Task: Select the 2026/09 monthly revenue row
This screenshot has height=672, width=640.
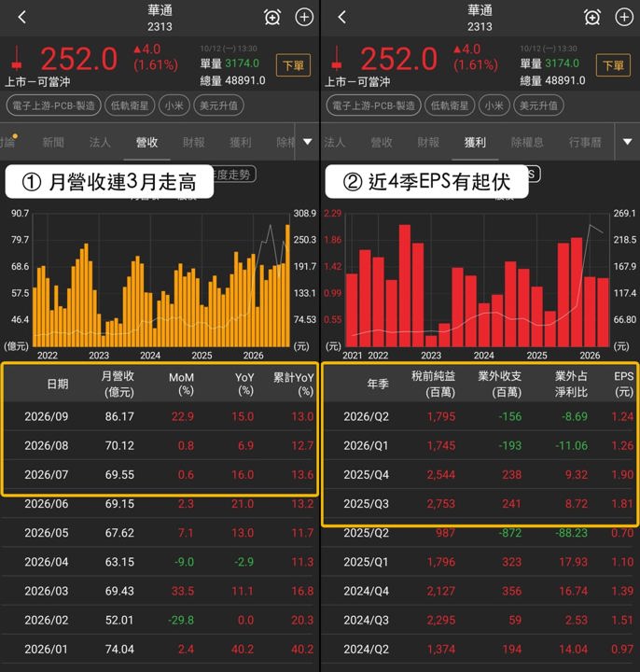Action: pos(160,416)
